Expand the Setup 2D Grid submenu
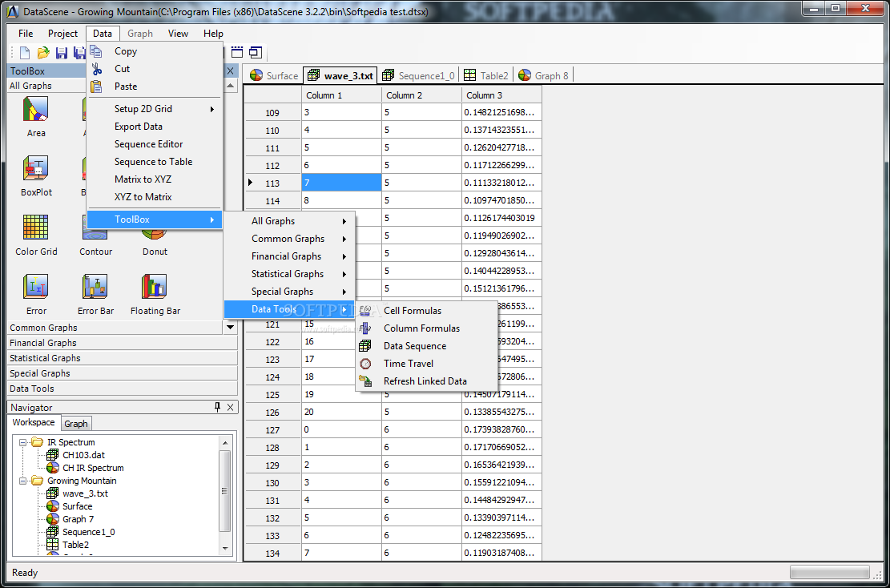This screenshot has height=588, width=890. pyautogui.click(x=155, y=109)
